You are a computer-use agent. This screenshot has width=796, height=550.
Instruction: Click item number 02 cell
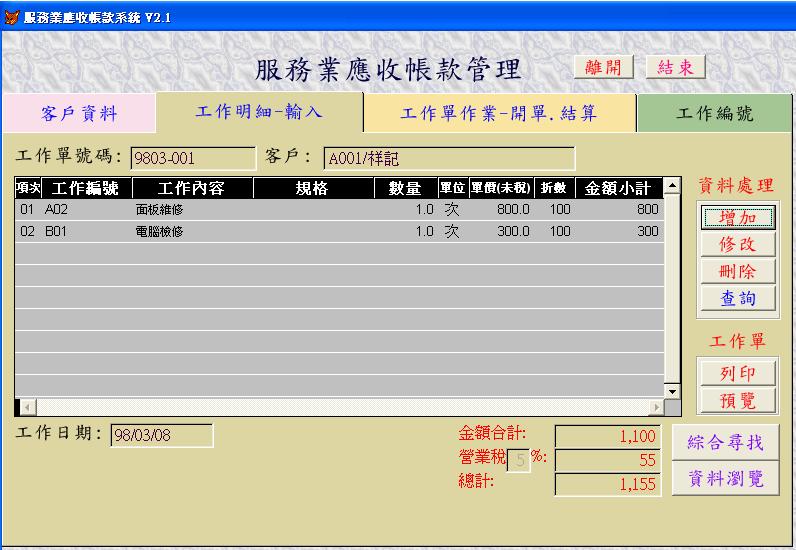[x=28, y=232]
